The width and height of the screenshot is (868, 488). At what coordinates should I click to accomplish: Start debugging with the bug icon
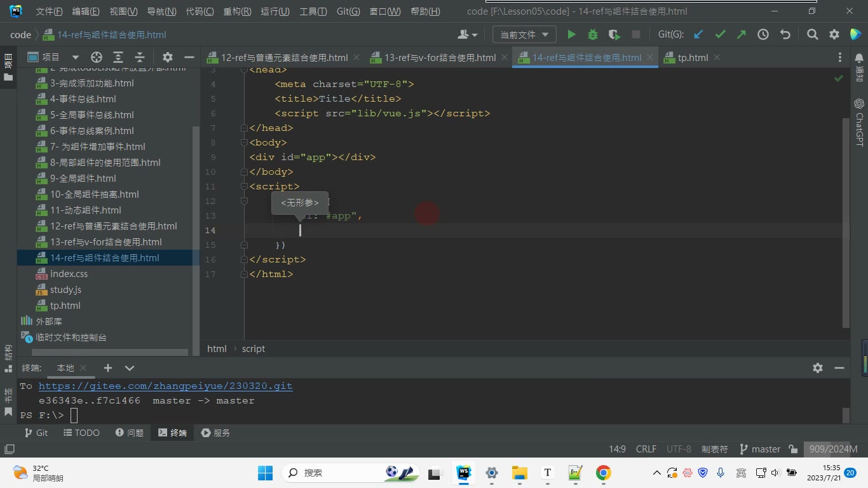tap(593, 34)
